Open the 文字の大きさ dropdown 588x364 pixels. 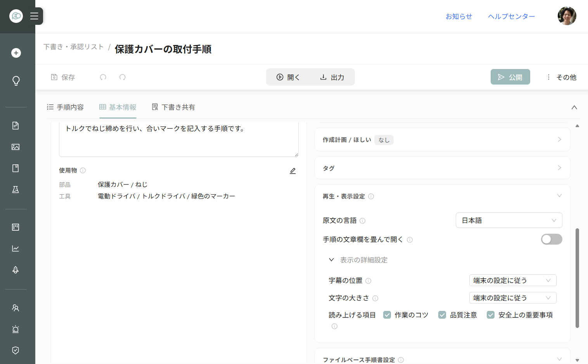pos(513,298)
